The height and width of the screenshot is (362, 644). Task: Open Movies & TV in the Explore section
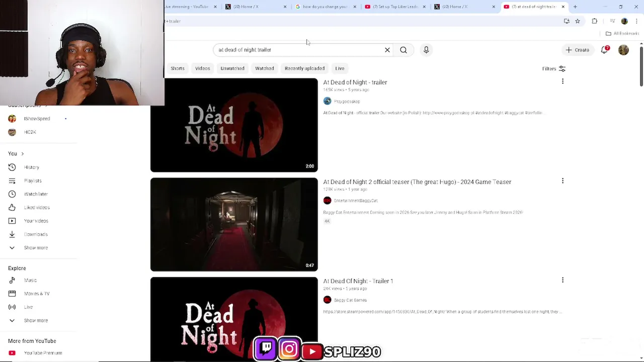point(37,294)
